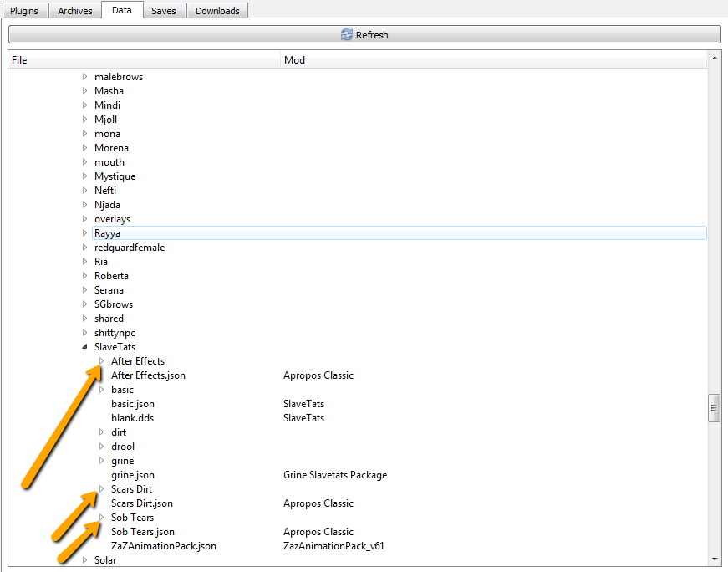Select the Rayya folder
This screenshot has height=572, width=728.
coord(107,233)
